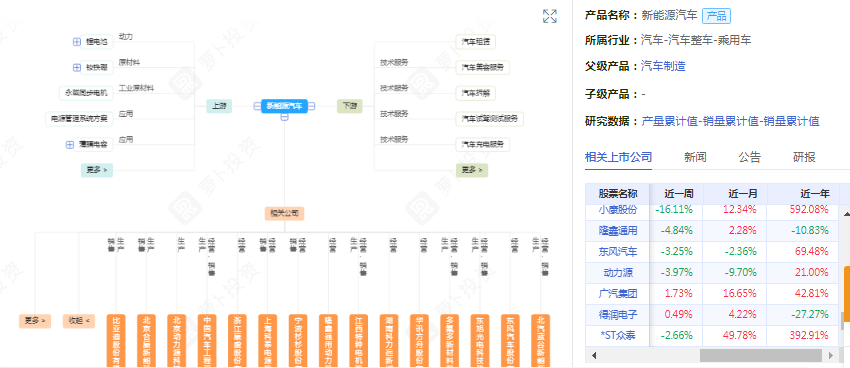Open the 隆鑫通用 stock link
850x368 pixels.
coord(618,230)
